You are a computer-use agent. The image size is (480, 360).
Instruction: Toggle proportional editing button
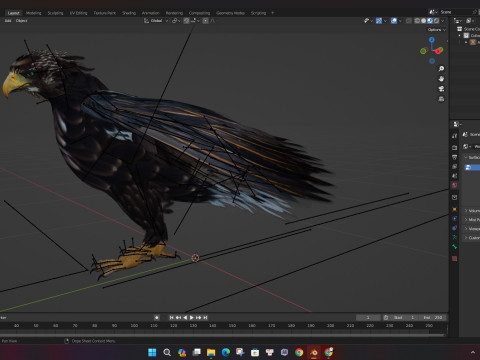(206, 21)
